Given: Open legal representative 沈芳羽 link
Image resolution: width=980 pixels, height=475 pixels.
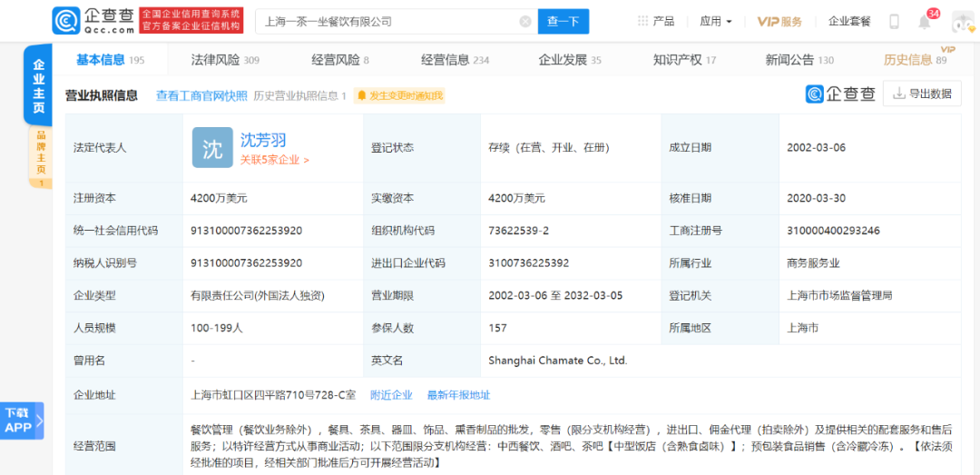Looking at the screenshot, I should click(263, 140).
